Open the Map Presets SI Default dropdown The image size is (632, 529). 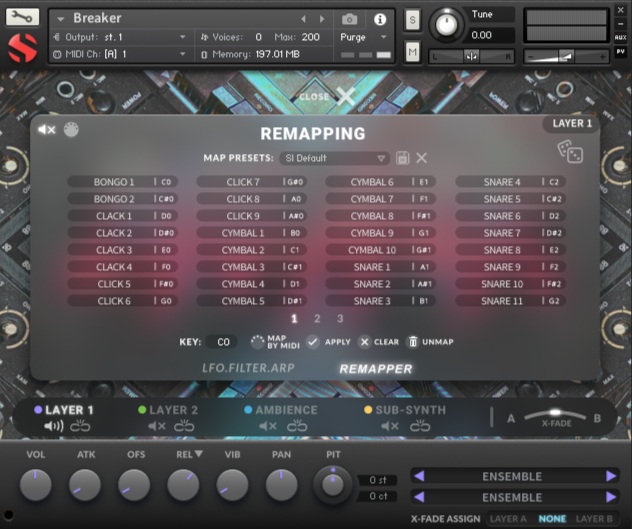click(334, 158)
